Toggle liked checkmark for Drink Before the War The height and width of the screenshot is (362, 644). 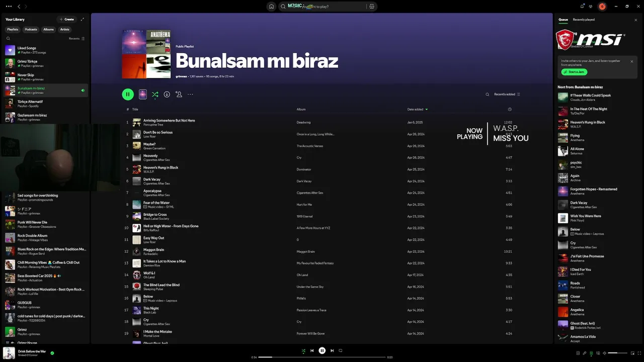click(52, 353)
